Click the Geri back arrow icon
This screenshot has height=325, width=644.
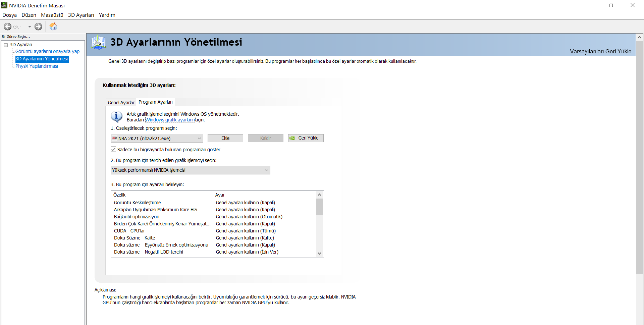(8, 26)
